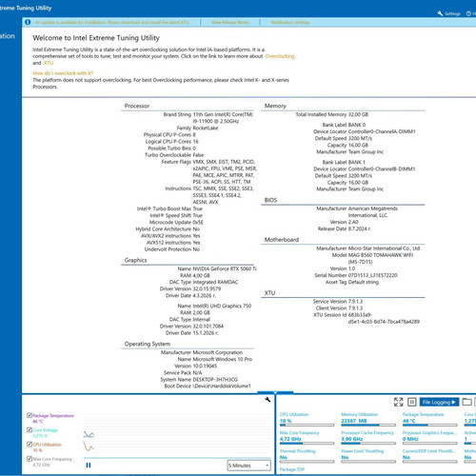Screen dimensions: 476x476
Task: Collapse the bottom monitoring panel arrow
Action: pos(275,393)
